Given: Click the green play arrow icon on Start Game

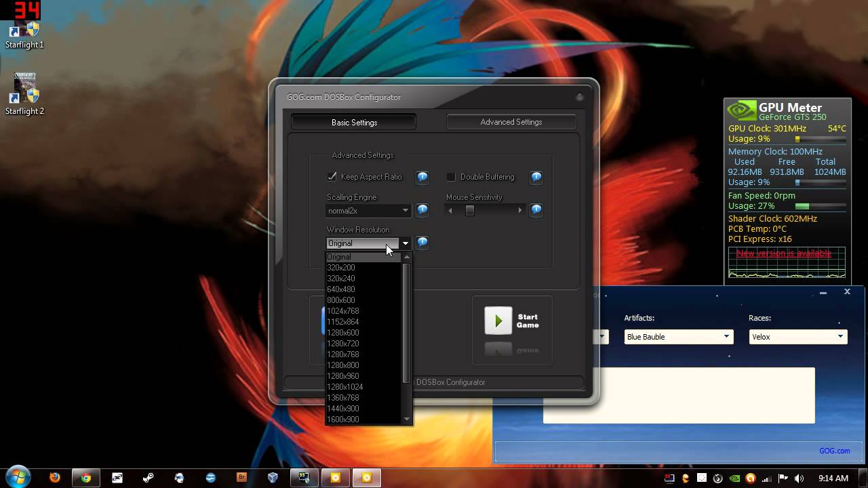Looking at the screenshot, I should pyautogui.click(x=498, y=321).
